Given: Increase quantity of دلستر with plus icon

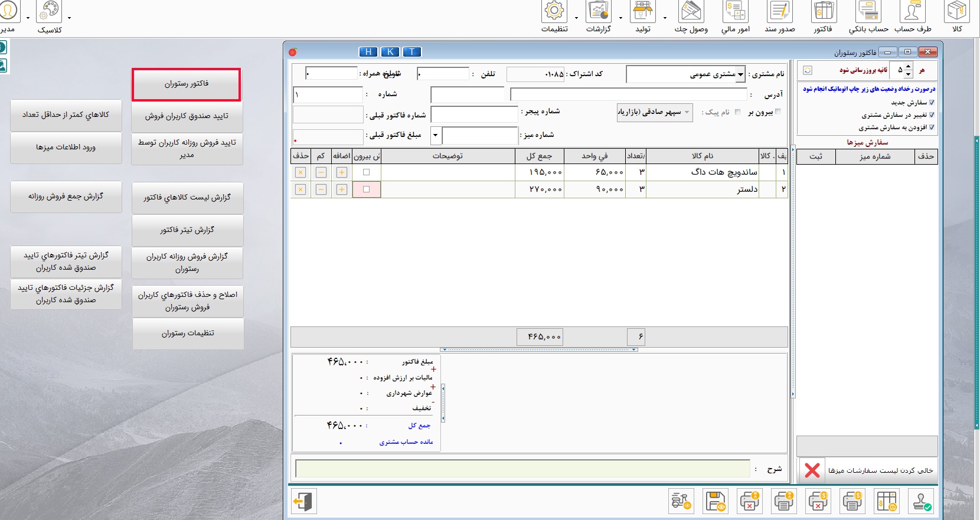Looking at the screenshot, I should 341,189.
